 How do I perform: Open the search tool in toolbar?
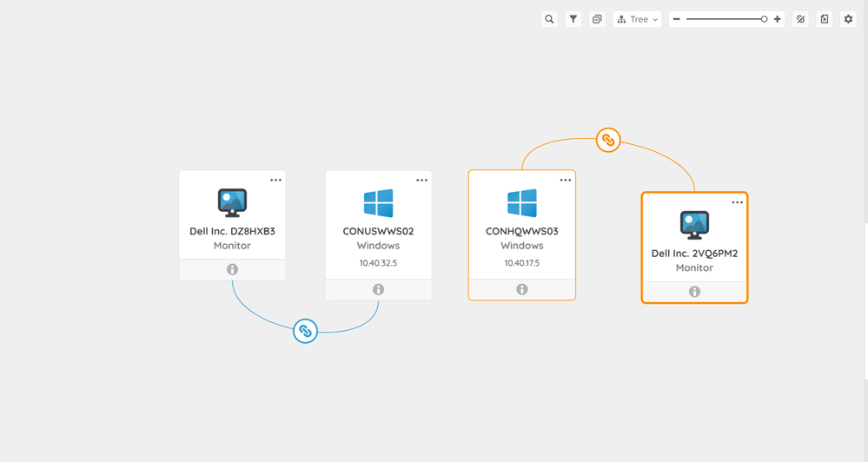549,19
